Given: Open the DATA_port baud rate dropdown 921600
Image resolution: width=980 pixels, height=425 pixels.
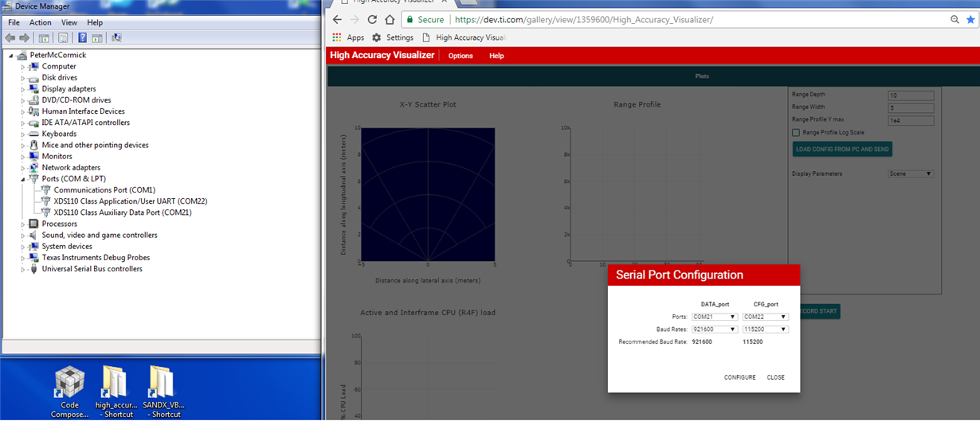Looking at the screenshot, I should [714, 329].
